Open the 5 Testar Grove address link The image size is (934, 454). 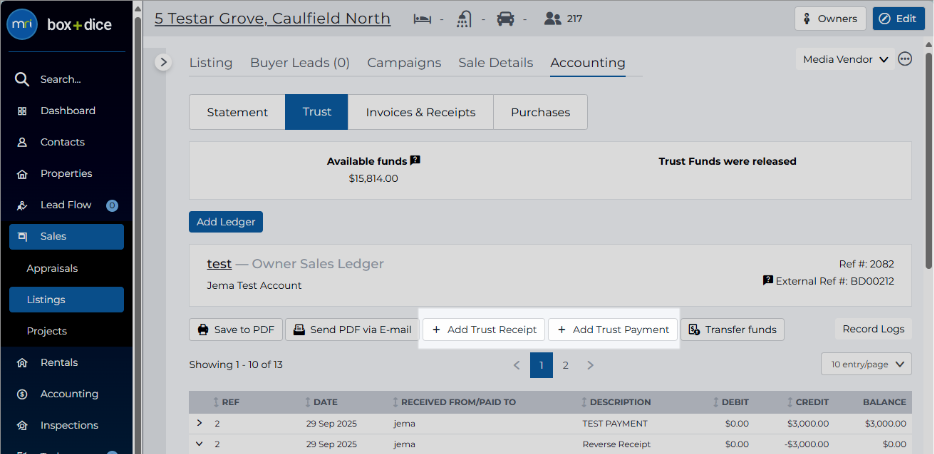272,18
